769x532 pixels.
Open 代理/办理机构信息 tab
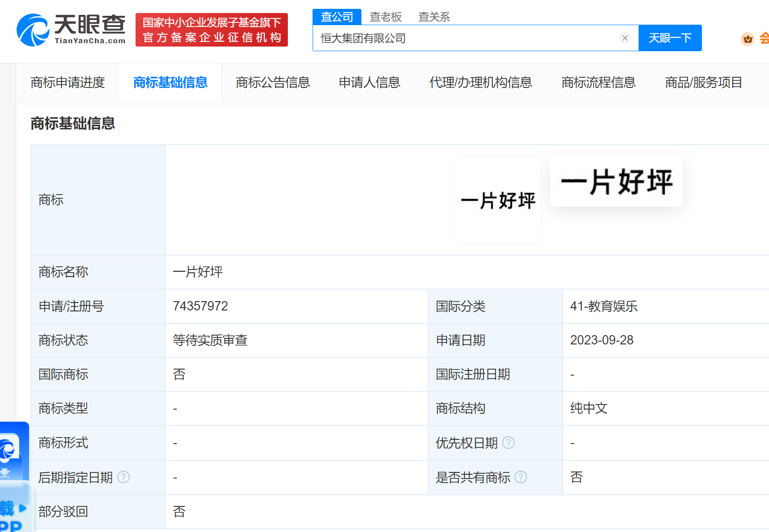point(480,83)
